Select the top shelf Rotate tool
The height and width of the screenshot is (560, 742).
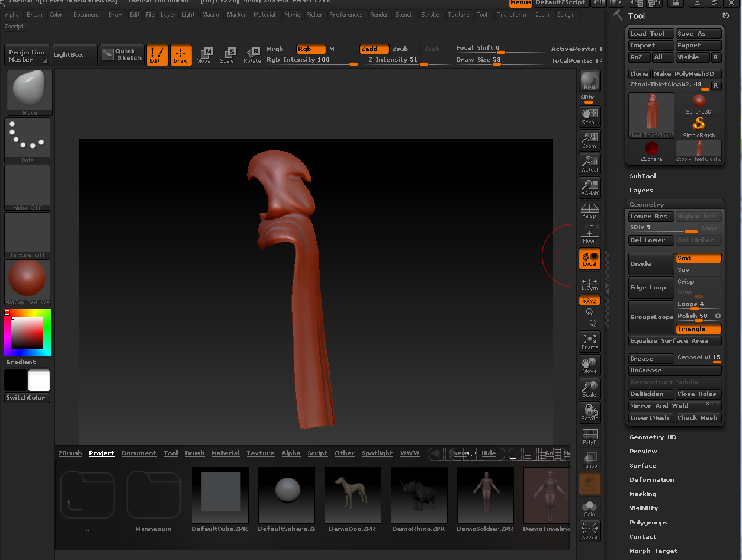[252, 55]
